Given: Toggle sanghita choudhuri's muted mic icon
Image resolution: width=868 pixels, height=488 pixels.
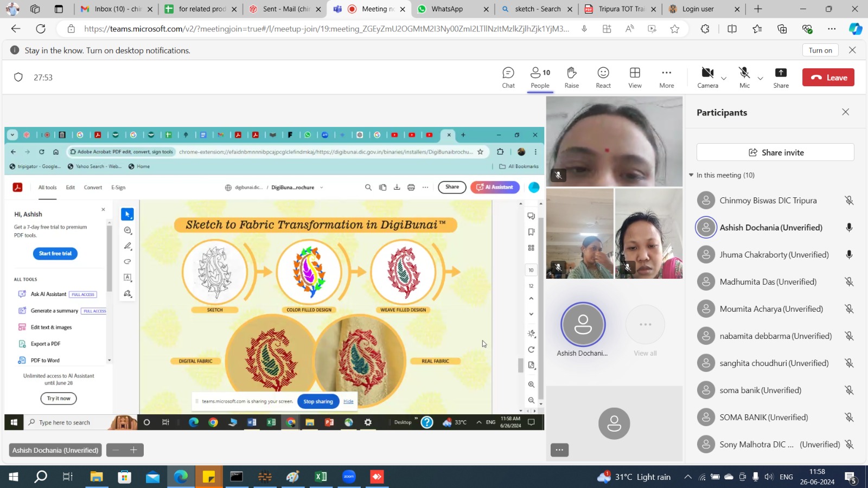Looking at the screenshot, I should pyautogui.click(x=849, y=363).
